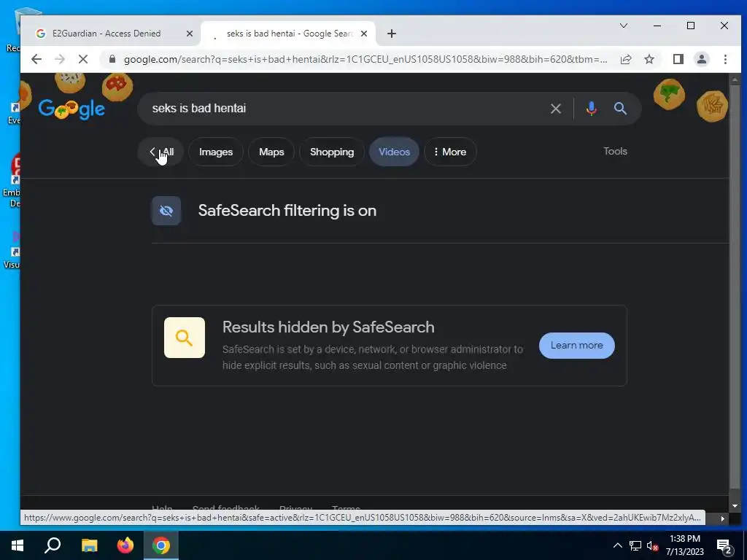
Task: Switch to the Maps results filter
Action: (x=271, y=152)
